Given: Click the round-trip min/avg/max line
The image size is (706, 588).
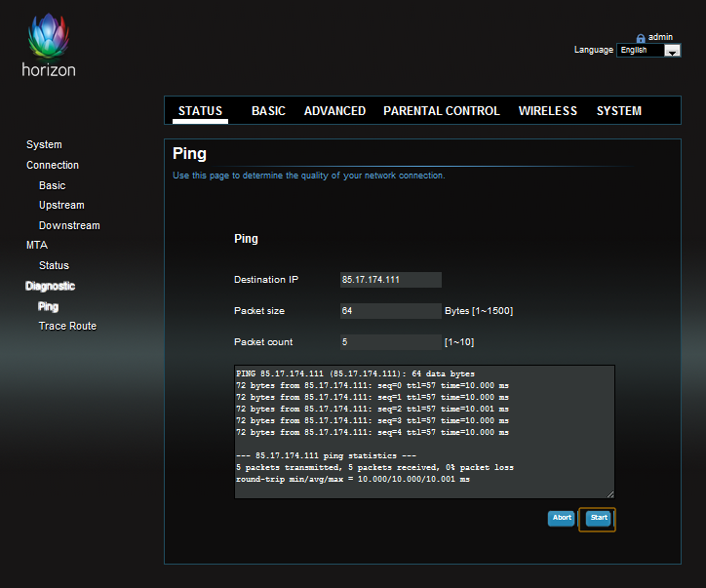Looking at the screenshot, I should point(353,479).
